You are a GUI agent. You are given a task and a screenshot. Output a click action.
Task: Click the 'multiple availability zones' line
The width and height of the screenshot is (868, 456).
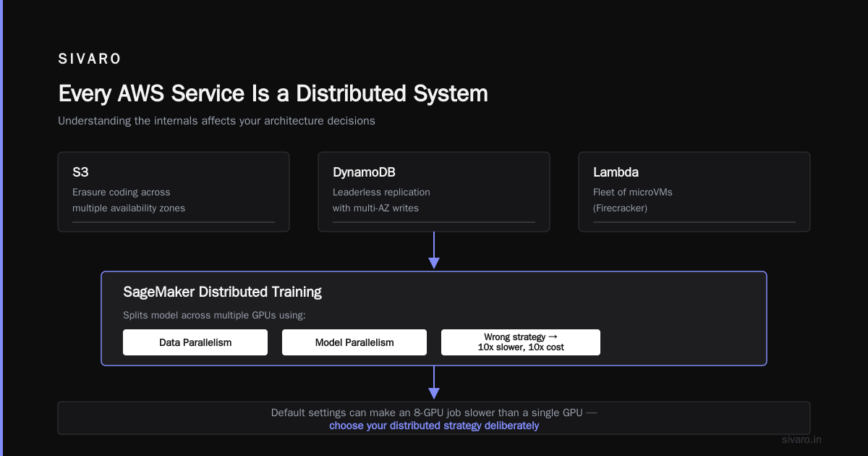(129, 208)
